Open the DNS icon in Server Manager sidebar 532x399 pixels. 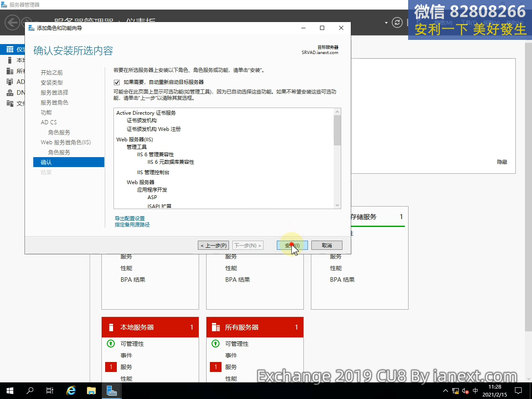(10, 93)
